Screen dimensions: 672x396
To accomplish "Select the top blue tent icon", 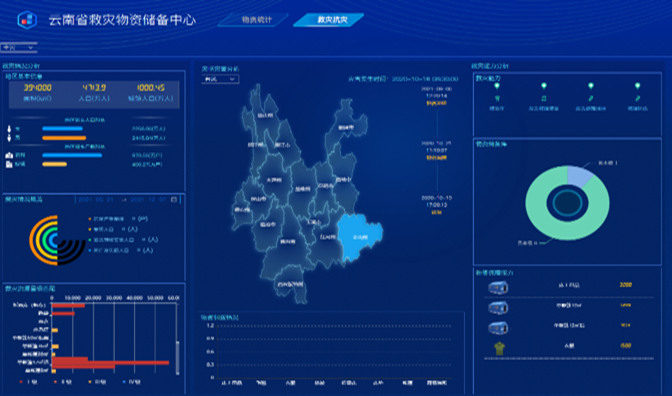I will (498, 287).
